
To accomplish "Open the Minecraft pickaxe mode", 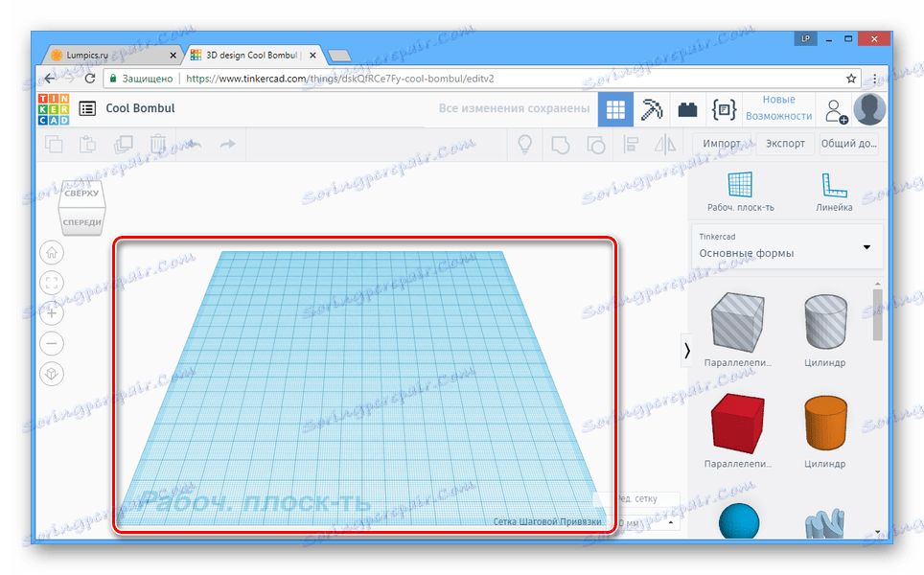I will tap(651, 109).
